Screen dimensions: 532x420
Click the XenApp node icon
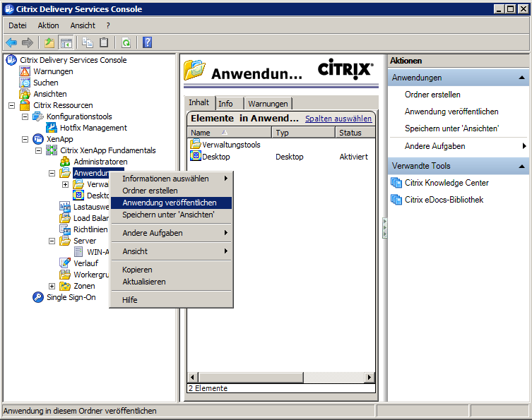click(38, 139)
